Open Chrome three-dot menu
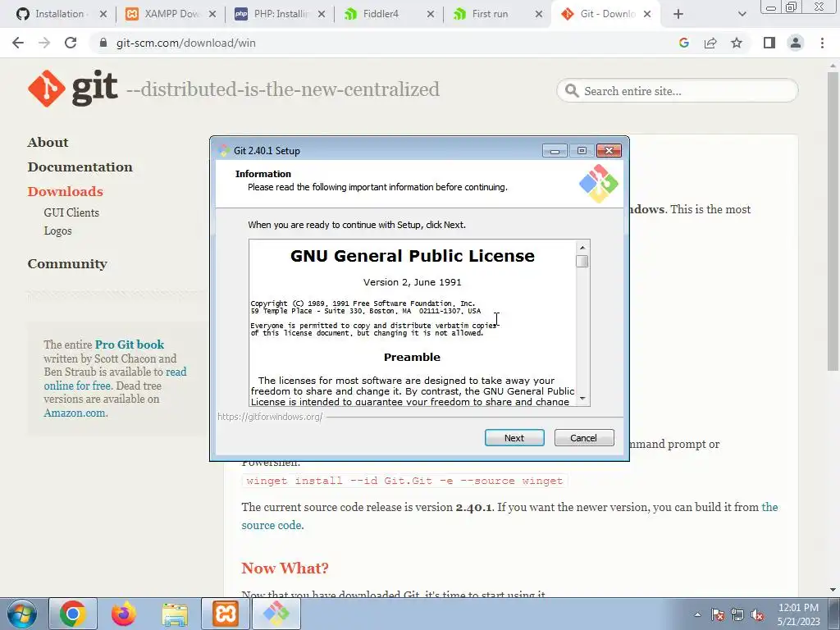The image size is (840, 630). [x=822, y=43]
